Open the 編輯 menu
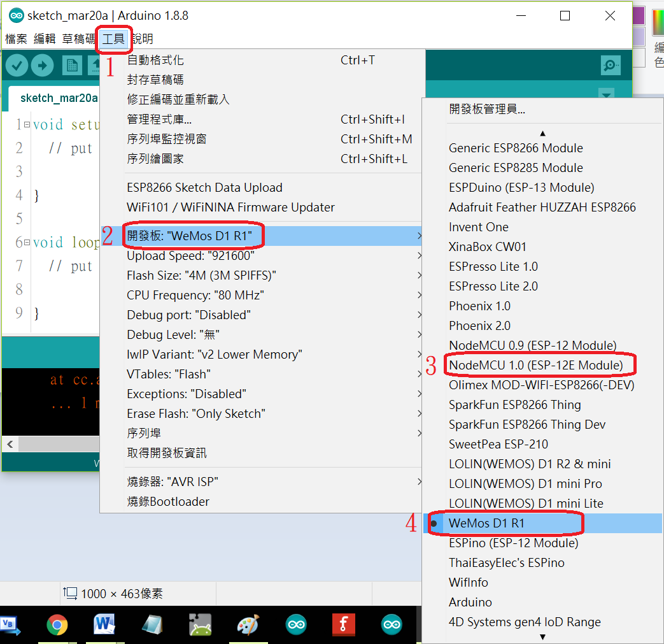 click(45, 39)
